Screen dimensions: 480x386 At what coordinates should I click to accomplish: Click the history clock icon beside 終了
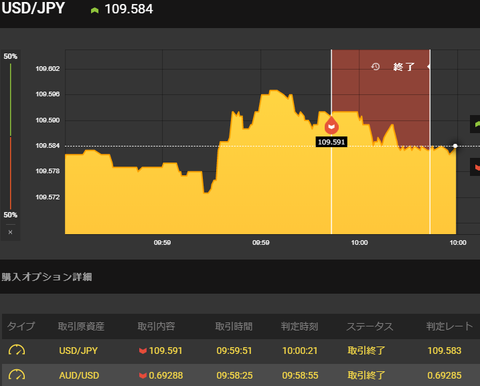[x=376, y=67]
